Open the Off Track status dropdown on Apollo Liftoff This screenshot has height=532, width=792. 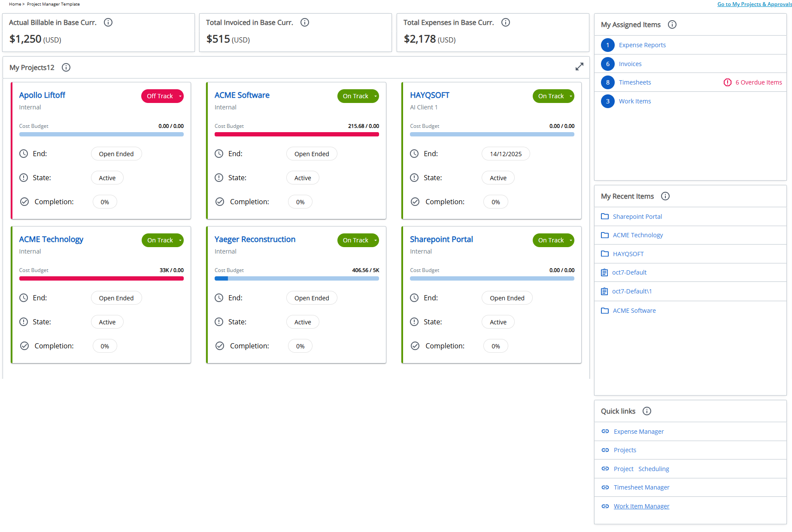[180, 96]
